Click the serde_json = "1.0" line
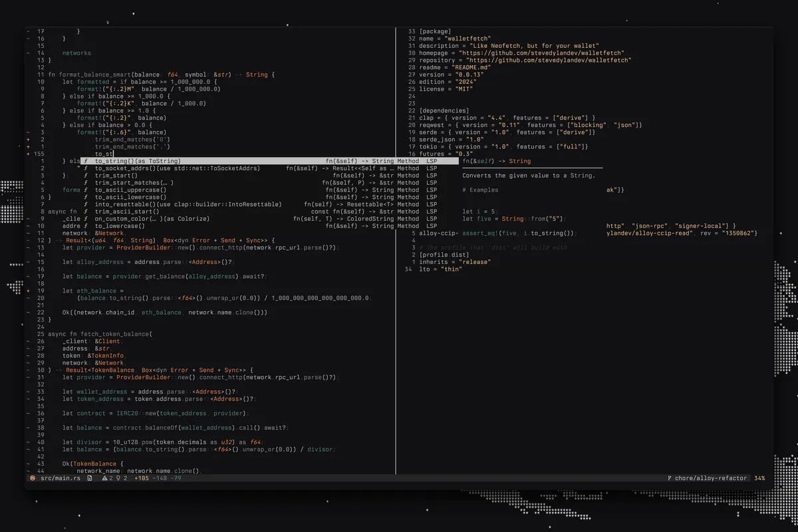The height and width of the screenshot is (532, 798). 452,140
